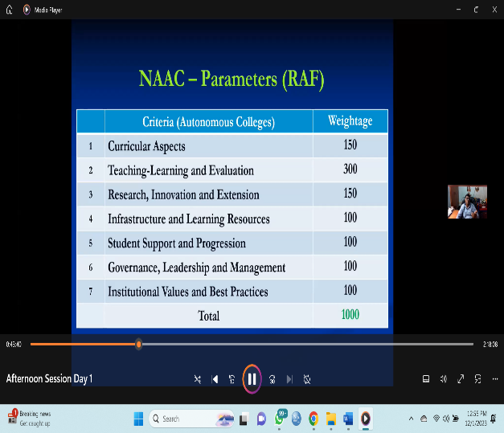The width and height of the screenshot is (504, 433).
Task: Open Wi-Fi network tray icon
Action: pyautogui.click(x=436, y=419)
